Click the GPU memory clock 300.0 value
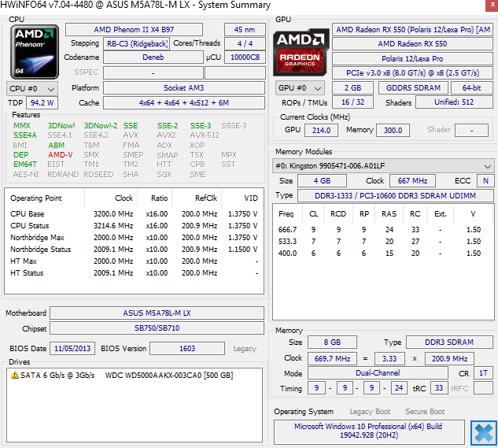498x448 pixels. (x=393, y=131)
